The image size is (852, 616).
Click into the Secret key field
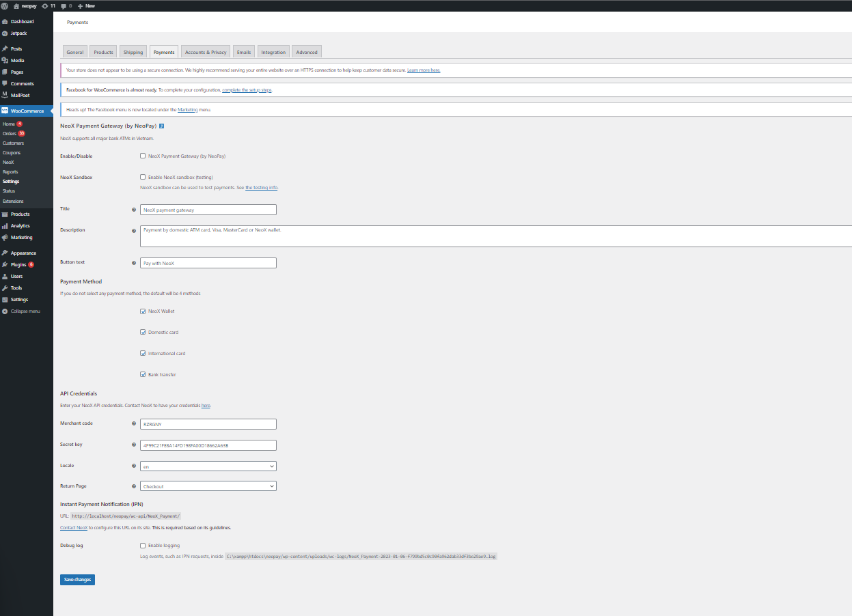(208, 445)
